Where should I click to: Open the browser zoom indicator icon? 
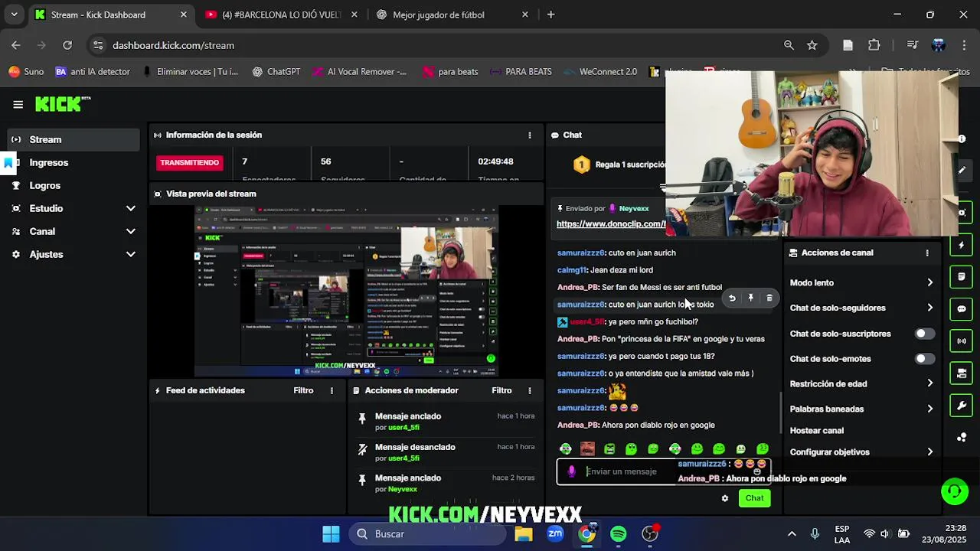point(789,45)
